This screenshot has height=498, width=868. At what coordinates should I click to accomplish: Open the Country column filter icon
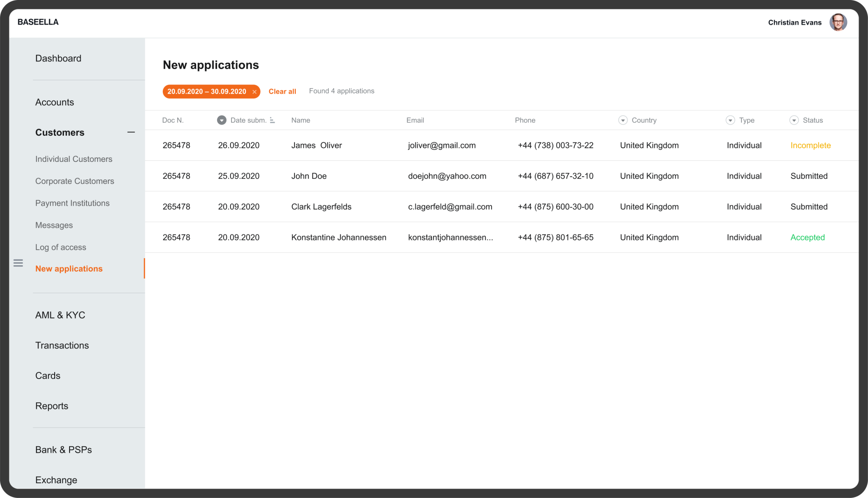623,120
